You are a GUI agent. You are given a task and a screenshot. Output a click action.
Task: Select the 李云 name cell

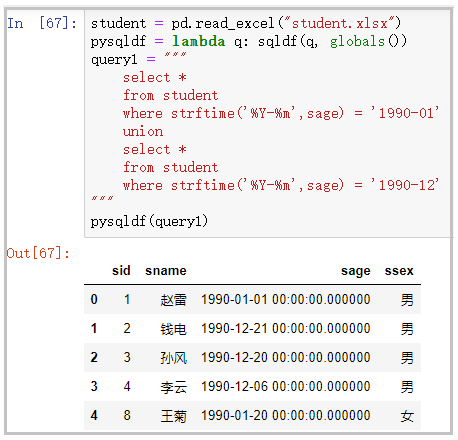[173, 387]
